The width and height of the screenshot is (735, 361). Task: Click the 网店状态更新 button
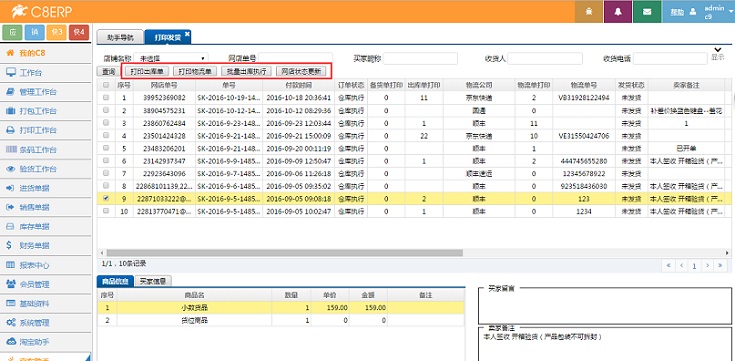point(300,71)
